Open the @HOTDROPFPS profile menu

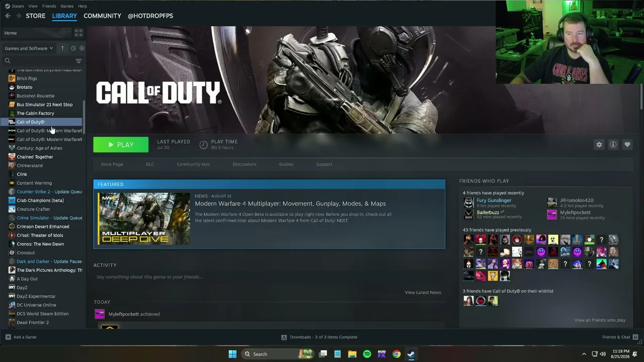(150, 16)
